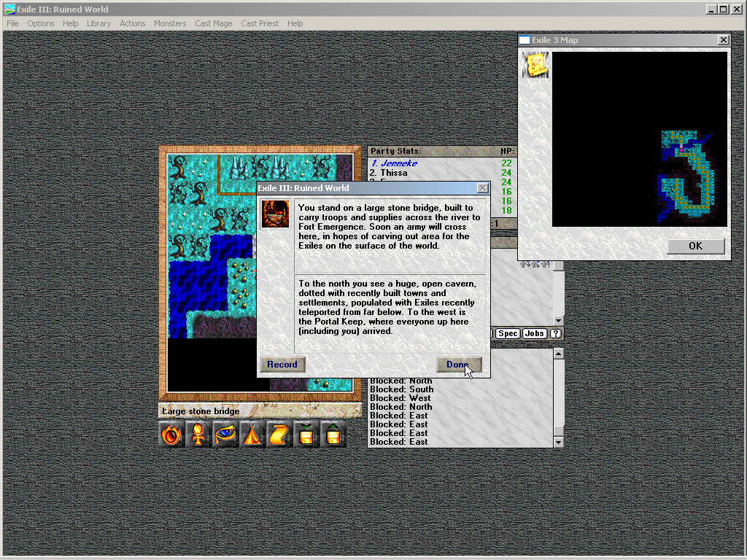The width and height of the screenshot is (747, 560).
Task: Click the Cast Mage Spell flame icon
Action: coord(171,435)
